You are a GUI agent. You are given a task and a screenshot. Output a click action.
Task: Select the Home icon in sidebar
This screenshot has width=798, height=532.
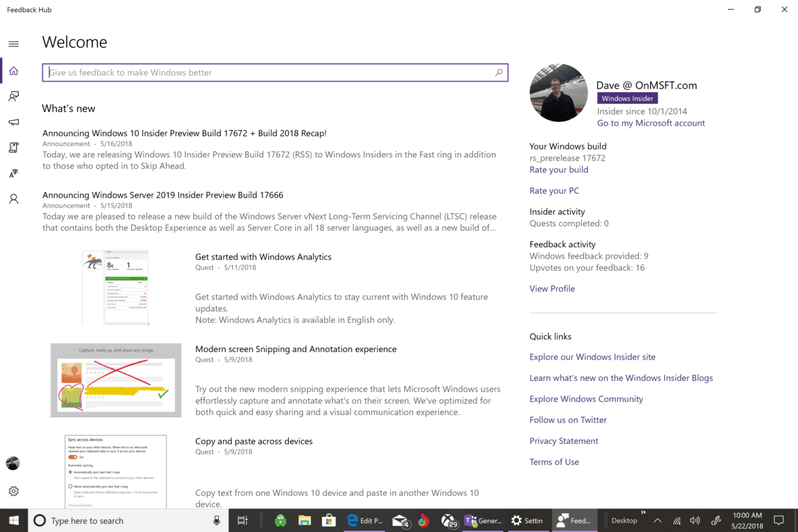tap(14, 71)
